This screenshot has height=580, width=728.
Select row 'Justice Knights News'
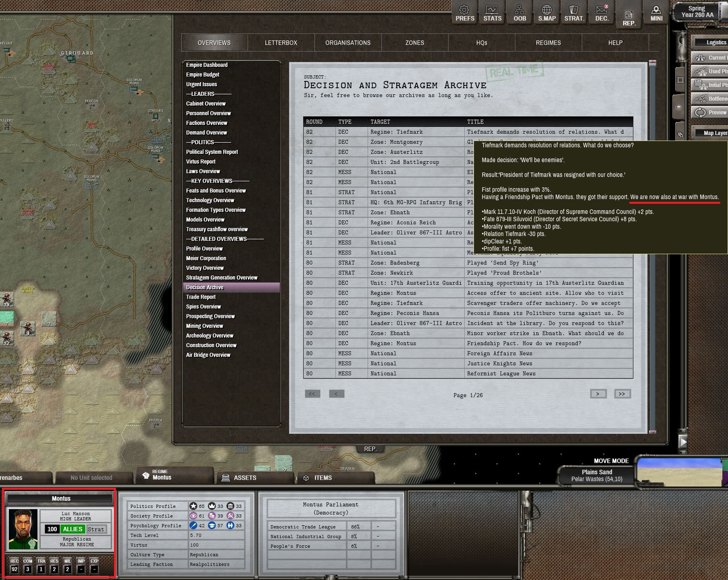click(468, 363)
